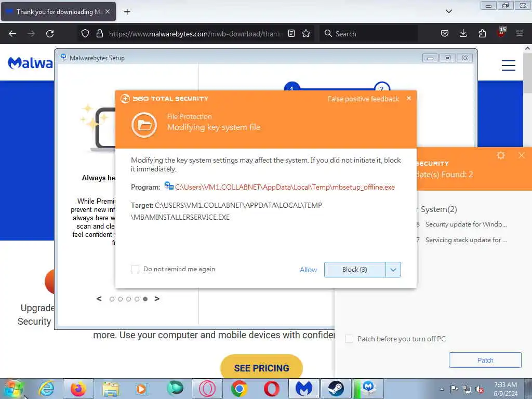Screen dimensions: 532x399
Task: Open the taskbar clock and date
Action: pos(506,389)
